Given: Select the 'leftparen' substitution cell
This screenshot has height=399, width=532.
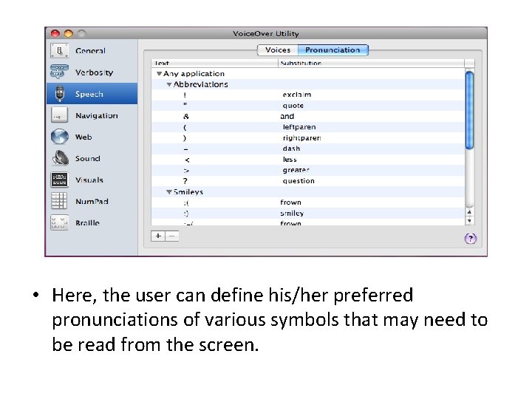Looking at the screenshot, I should 371,127.
